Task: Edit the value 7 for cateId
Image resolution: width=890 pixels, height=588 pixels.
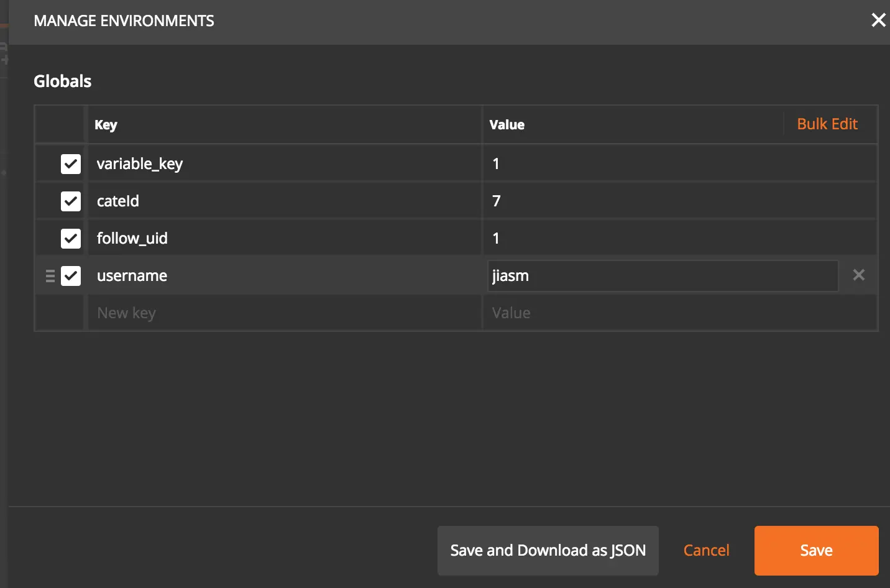Action: pos(680,201)
